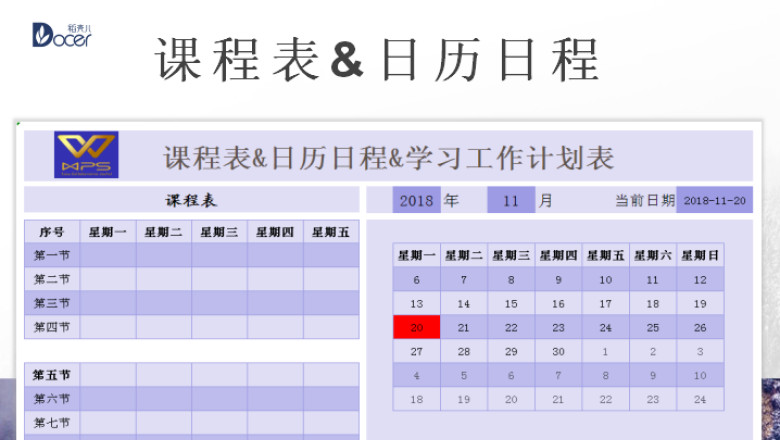The width and height of the screenshot is (780, 440).
Task: Select the 第六节 row label
Action: tap(52, 399)
